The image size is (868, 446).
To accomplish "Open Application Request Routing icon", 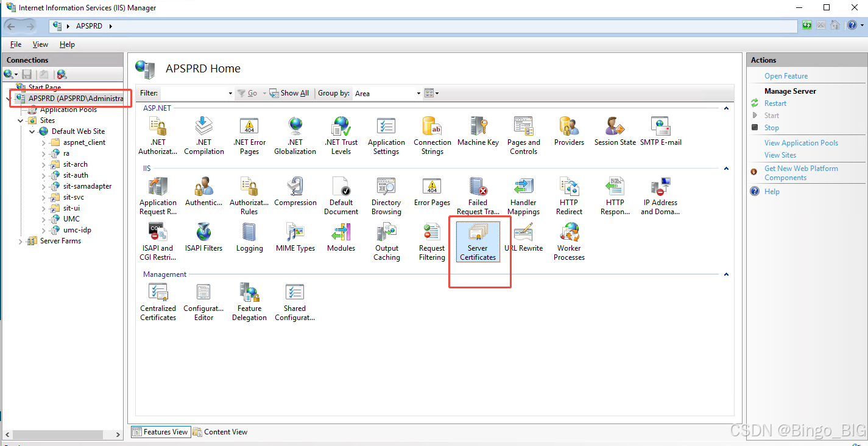I will click(158, 196).
